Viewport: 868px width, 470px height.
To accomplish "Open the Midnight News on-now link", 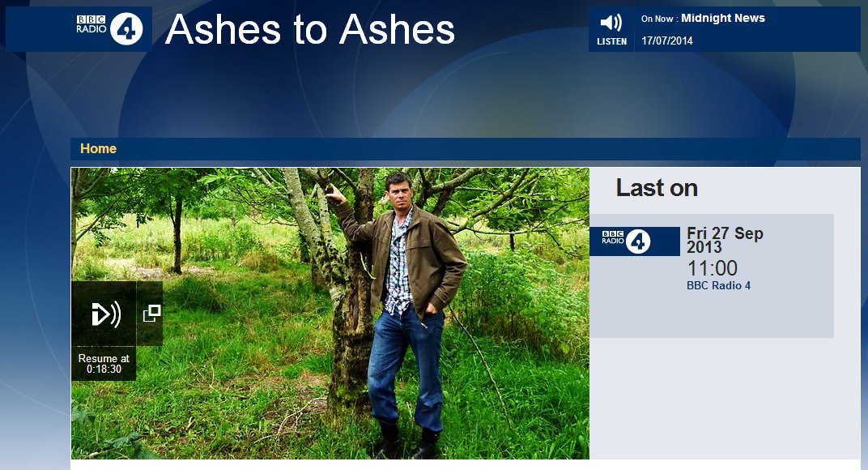I will click(723, 19).
